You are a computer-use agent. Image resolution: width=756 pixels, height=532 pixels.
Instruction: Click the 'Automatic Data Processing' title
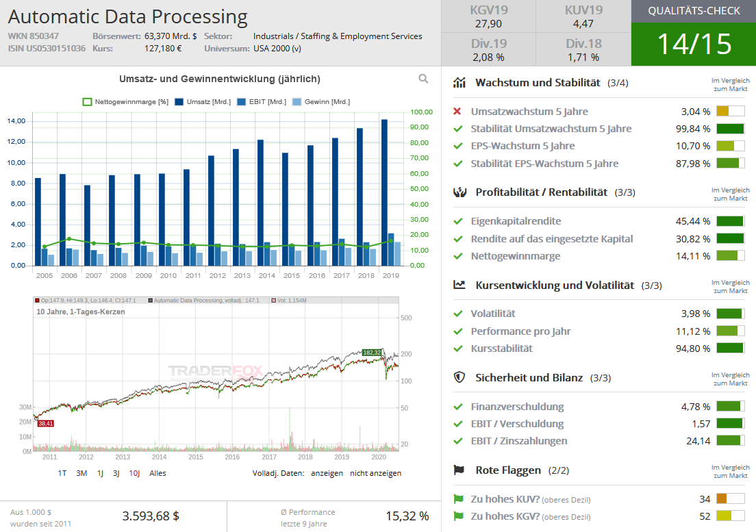coord(128,16)
